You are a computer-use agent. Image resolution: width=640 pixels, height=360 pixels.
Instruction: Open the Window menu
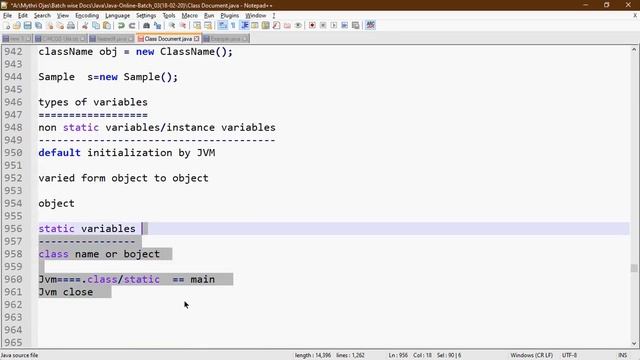tap(256, 16)
